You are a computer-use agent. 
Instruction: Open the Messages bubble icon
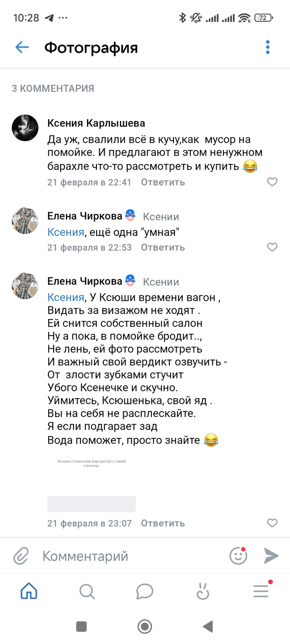click(x=145, y=591)
